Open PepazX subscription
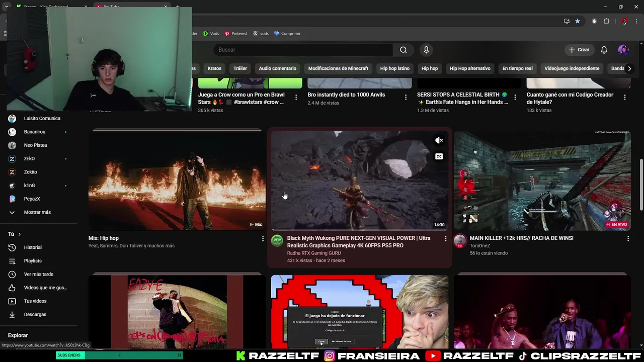Image resolution: width=644 pixels, height=362 pixels. pos(39,199)
